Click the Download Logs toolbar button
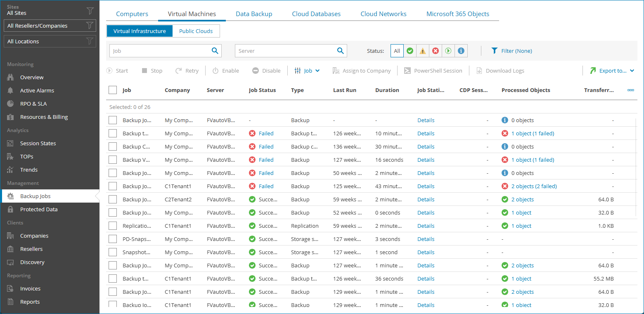 (x=500, y=71)
